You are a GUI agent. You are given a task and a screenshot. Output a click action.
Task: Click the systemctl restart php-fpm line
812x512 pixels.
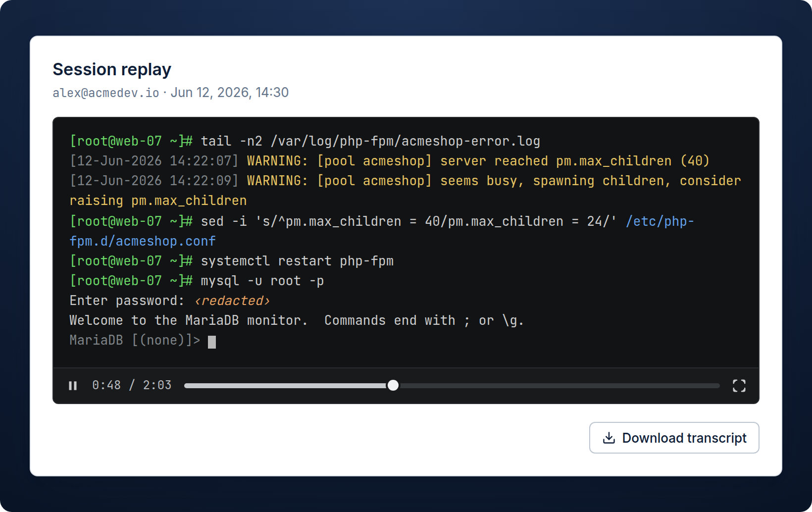tap(232, 261)
